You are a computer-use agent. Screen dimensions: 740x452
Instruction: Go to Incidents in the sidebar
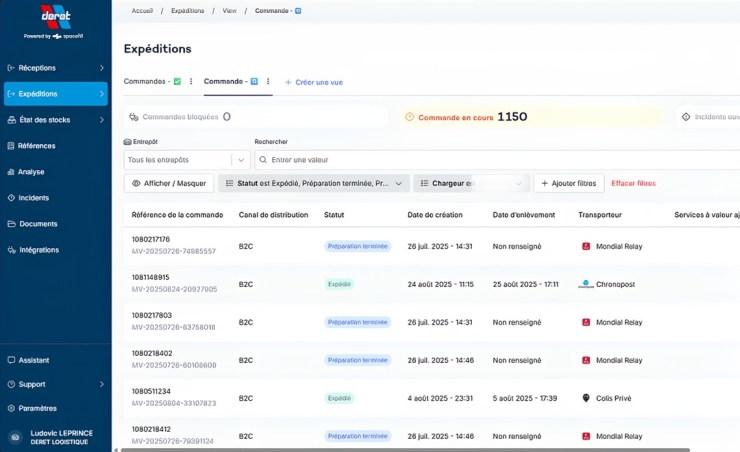pos(33,198)
